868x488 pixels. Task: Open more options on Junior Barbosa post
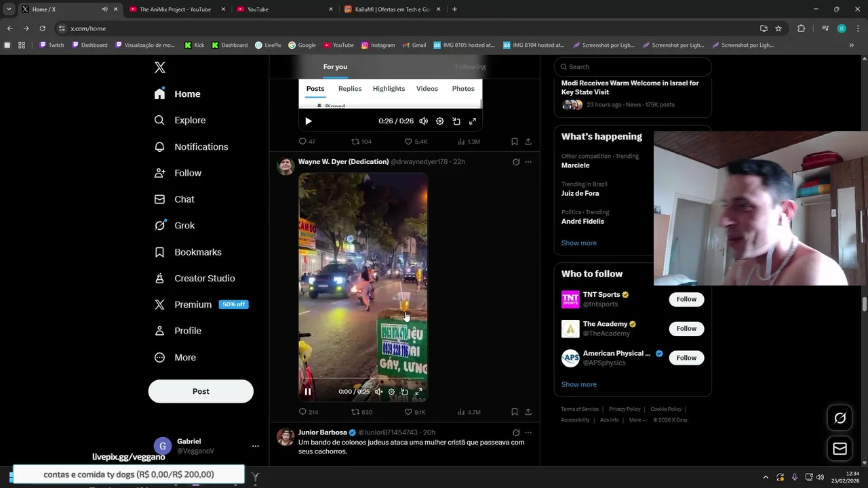click(528, 432)
